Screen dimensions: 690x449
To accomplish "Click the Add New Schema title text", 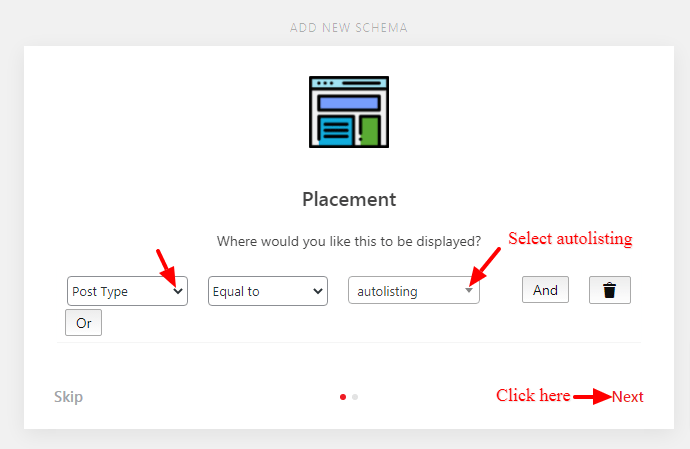I will click(349, 28).
